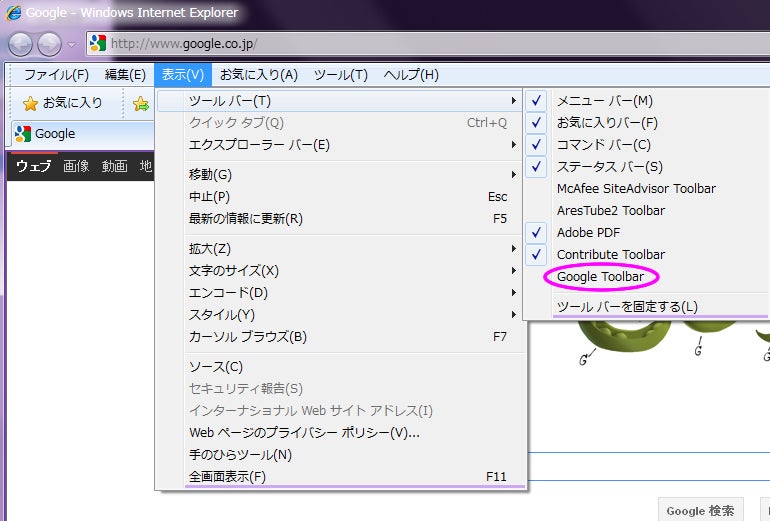770x521 pixels.
Task: Choose 中止(P) from the View menu
Action: (339, 196)
